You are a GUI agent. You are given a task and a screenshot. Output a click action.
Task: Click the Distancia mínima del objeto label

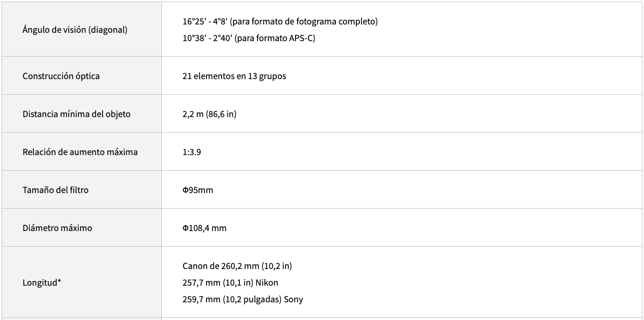pos(76,114)
